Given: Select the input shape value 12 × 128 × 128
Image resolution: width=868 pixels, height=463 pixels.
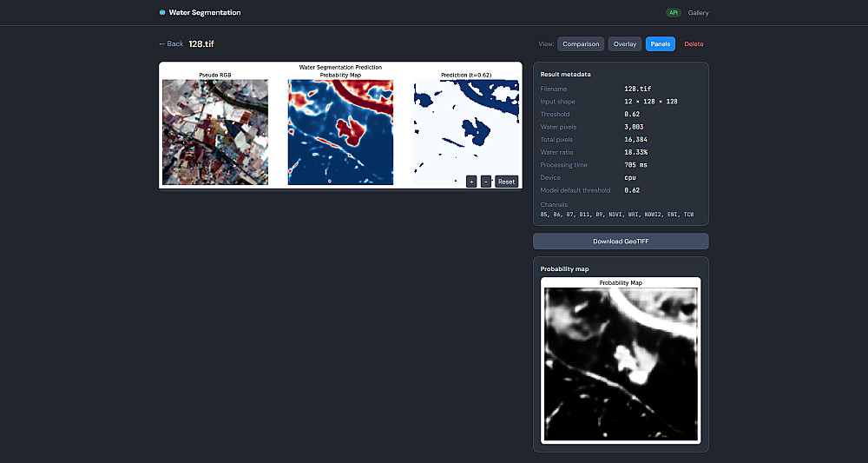Looking at the screenshot, I should tap(651, 102).
